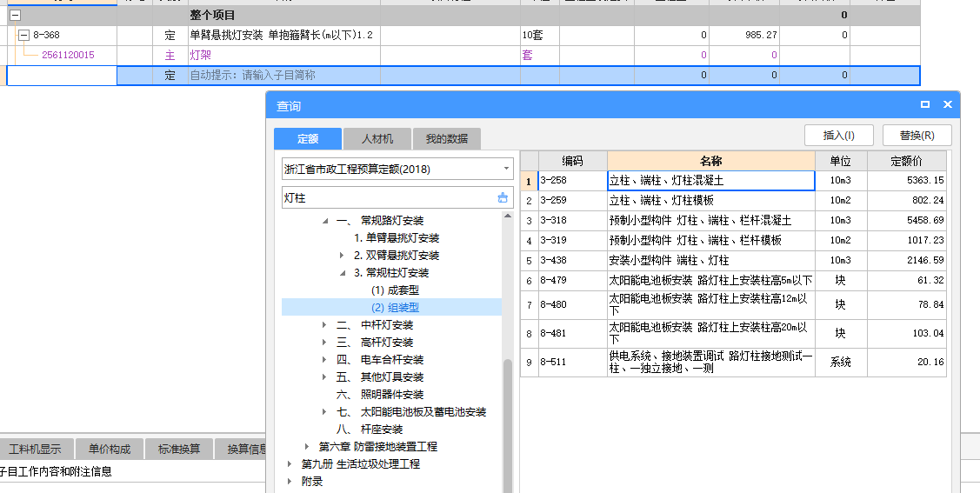Click the 20.16 price cell
Image resolution: width=980 pixels, height=493 pixels.
coord(907,363)
